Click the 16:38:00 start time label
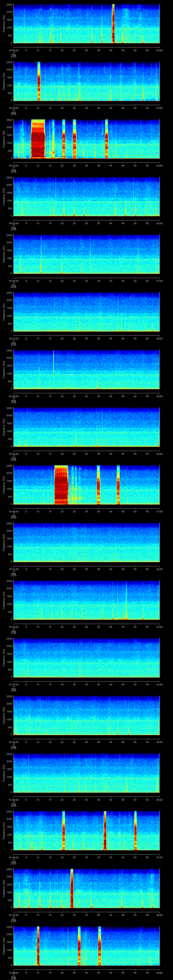Screen dimensions: 173x980 click(x=13, y=972)
